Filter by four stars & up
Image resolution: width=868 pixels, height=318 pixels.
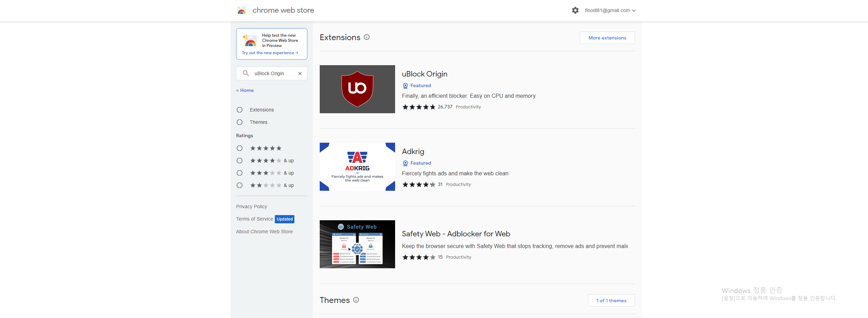(240, 161)
